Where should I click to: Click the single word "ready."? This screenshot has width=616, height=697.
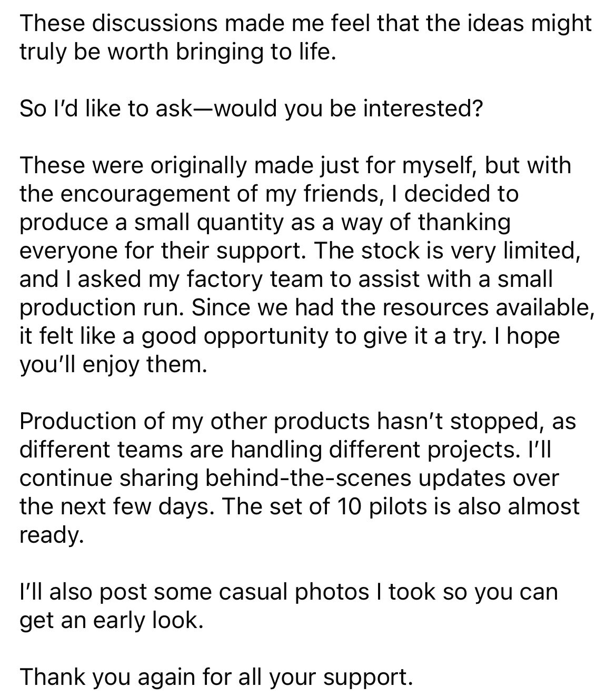coord(52,535)
